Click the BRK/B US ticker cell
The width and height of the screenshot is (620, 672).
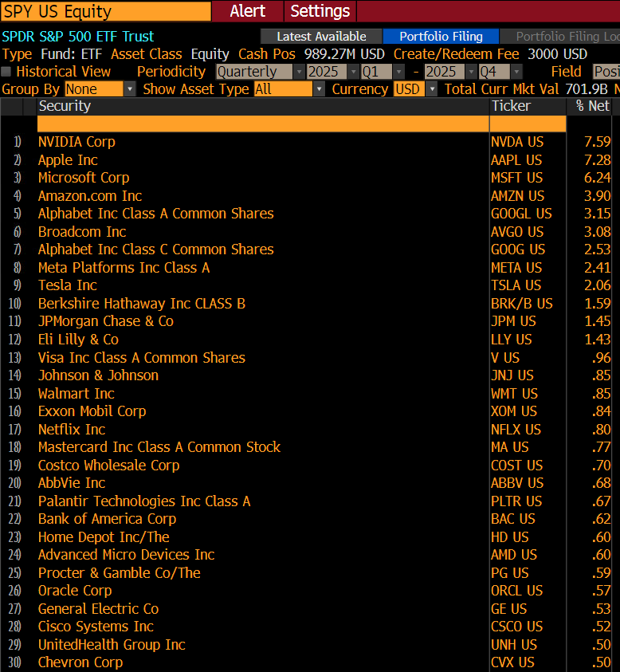coord(522,304)
